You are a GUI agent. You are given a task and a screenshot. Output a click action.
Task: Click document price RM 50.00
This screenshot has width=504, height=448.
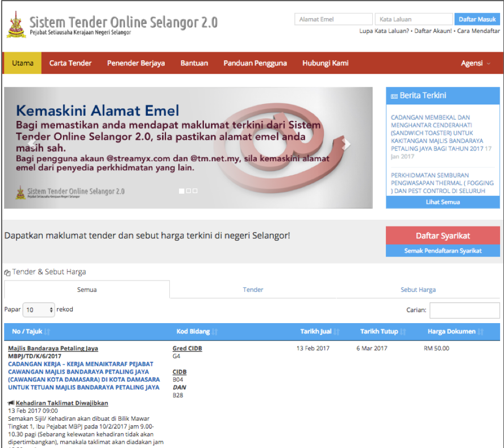coord(436,349)
